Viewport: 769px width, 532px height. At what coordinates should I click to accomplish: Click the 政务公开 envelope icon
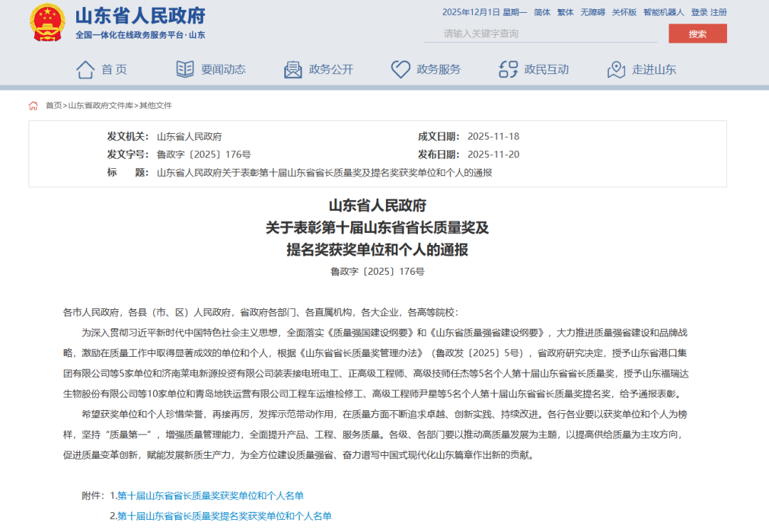(293, 69)
